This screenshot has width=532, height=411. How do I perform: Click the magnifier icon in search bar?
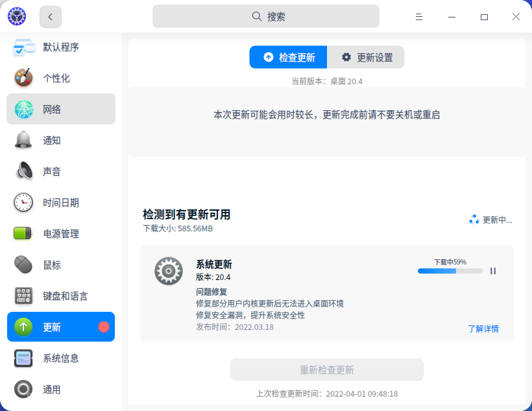click(x=257, y=16)
